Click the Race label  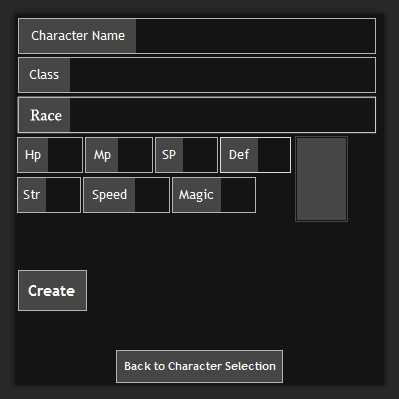[44, 115]
